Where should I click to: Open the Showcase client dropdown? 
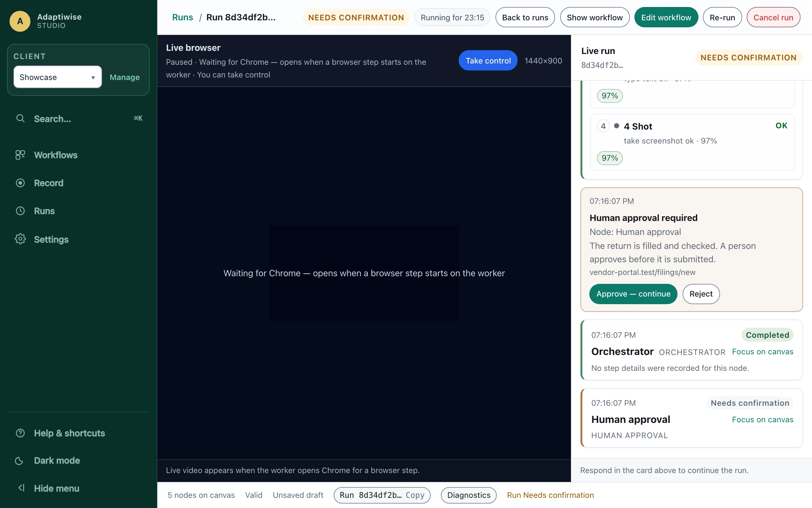coord(57,77)
